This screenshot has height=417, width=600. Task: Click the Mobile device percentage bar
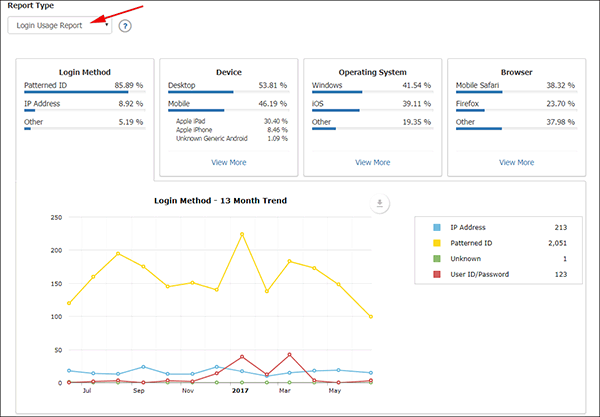coord(228,110)
